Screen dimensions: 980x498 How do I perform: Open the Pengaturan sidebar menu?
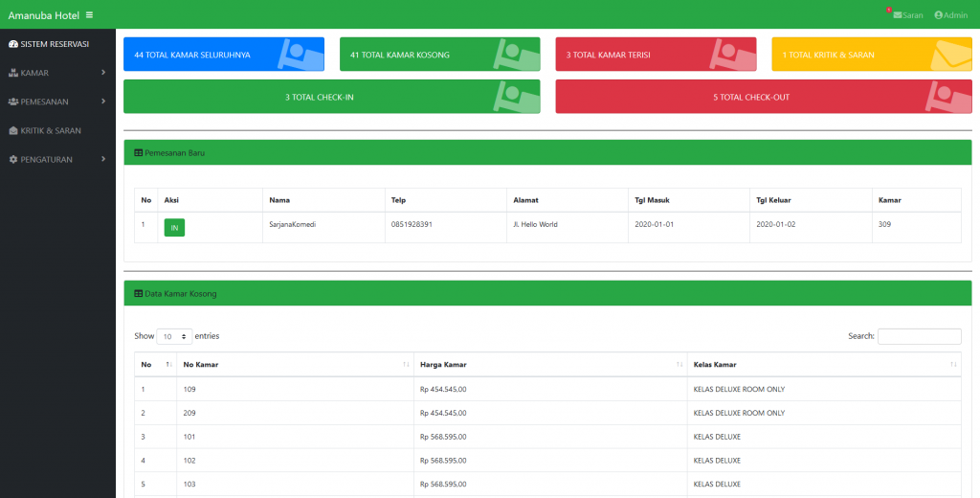click(57, 160)
